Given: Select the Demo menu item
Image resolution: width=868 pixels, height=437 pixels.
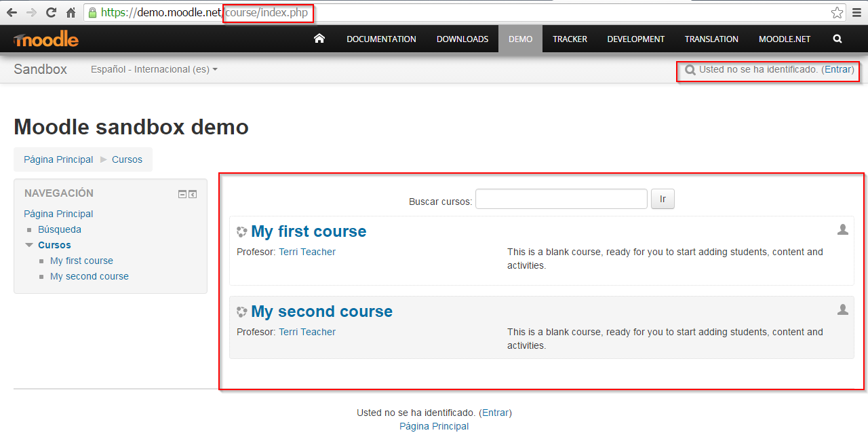Looking at the screenshot, I should 520,39.
